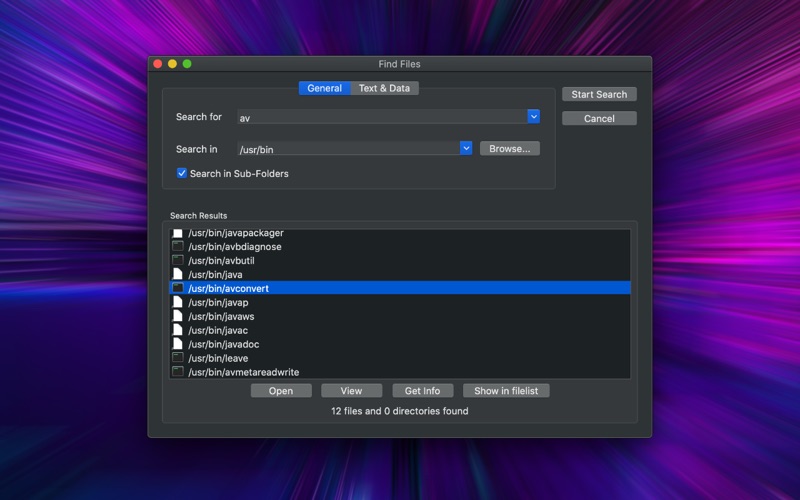Click the Get Info button

pyautogui.click(x=422, y=391)
